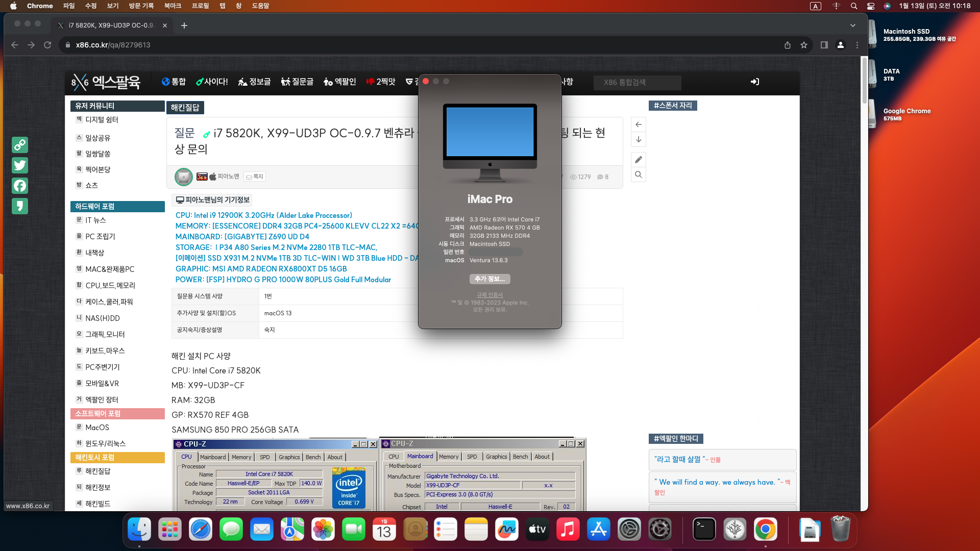Share via the KakaoStory quote icon
980x551 pixels.
tap(20, 206)
